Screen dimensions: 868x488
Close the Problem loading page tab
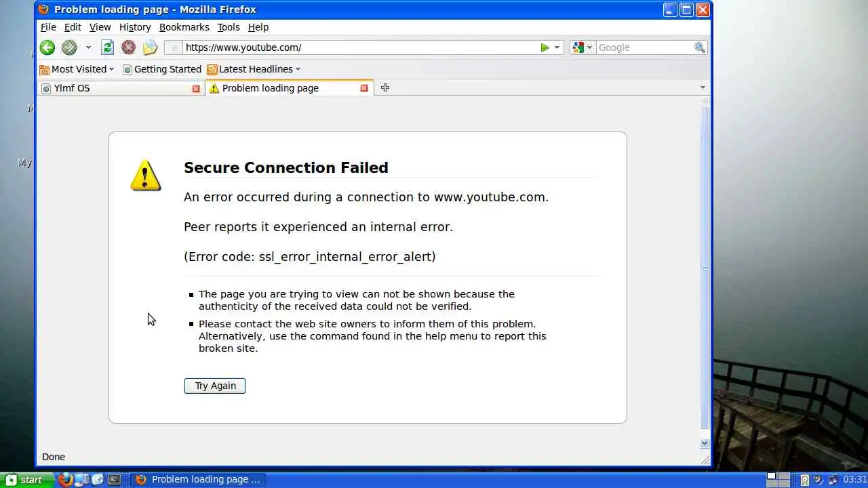[364, 88]
